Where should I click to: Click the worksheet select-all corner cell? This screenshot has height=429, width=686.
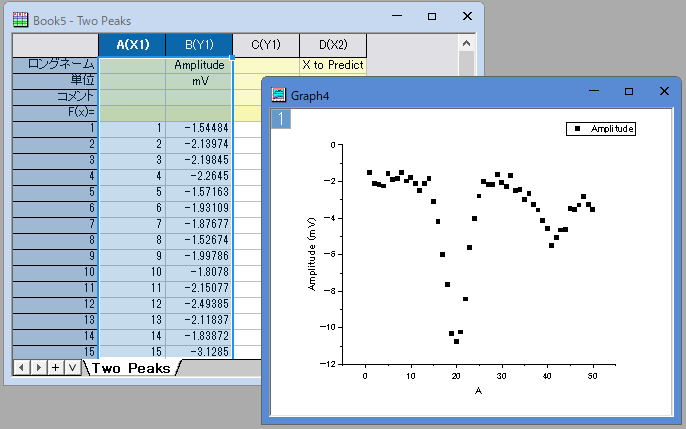(x=55, y=45)
